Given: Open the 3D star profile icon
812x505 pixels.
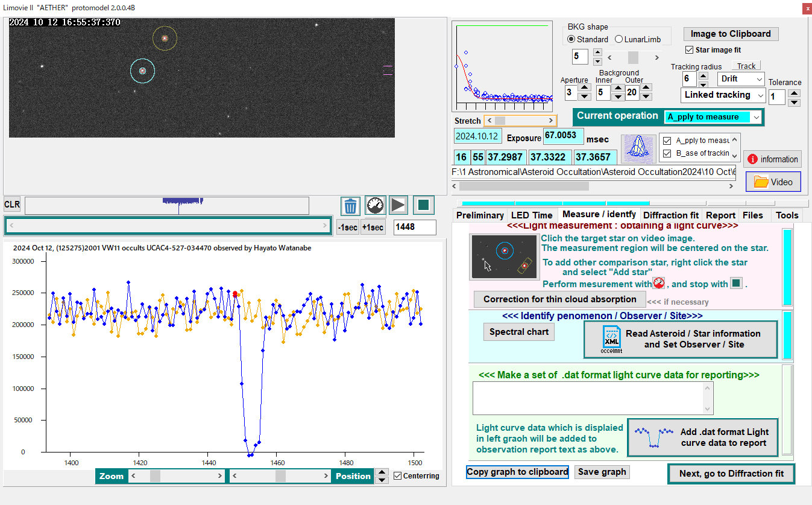Looking at the screenshot, I should pyautogui.click(x=638, y=148).
